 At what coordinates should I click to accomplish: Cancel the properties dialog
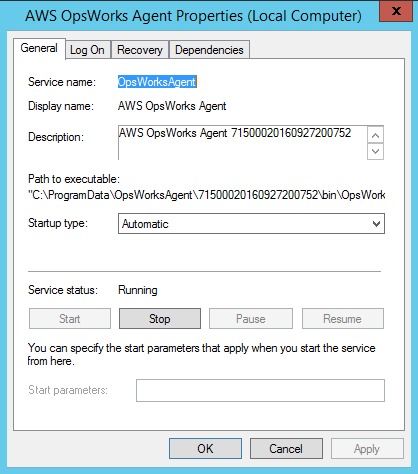click(x=286, y=449)
